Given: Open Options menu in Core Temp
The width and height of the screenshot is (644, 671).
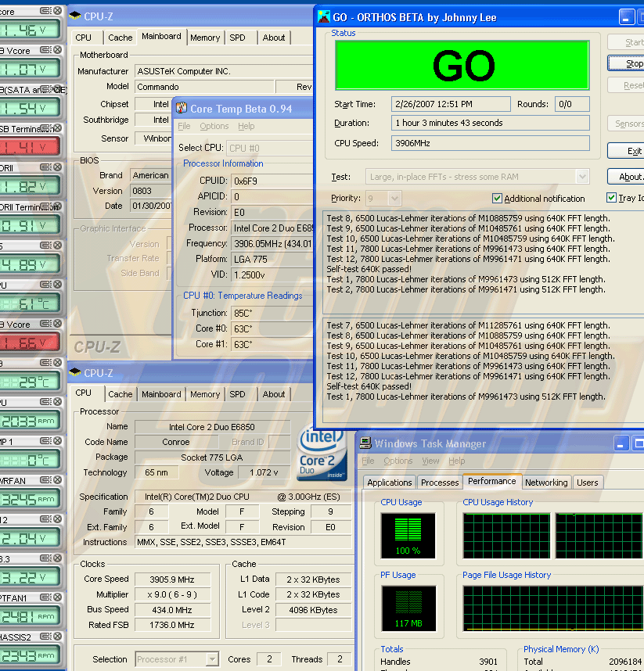Looking at the screenshot, I should [x=214, y=126].
